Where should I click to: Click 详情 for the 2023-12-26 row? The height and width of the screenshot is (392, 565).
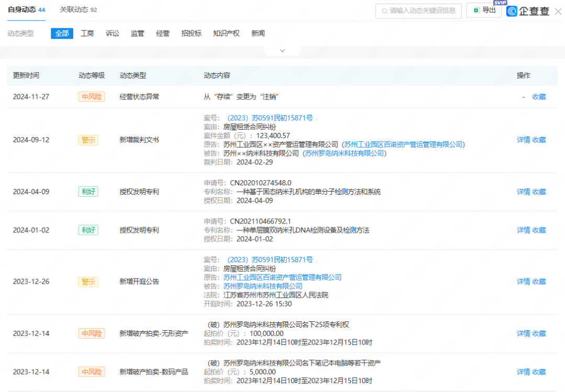coord(523,282)
